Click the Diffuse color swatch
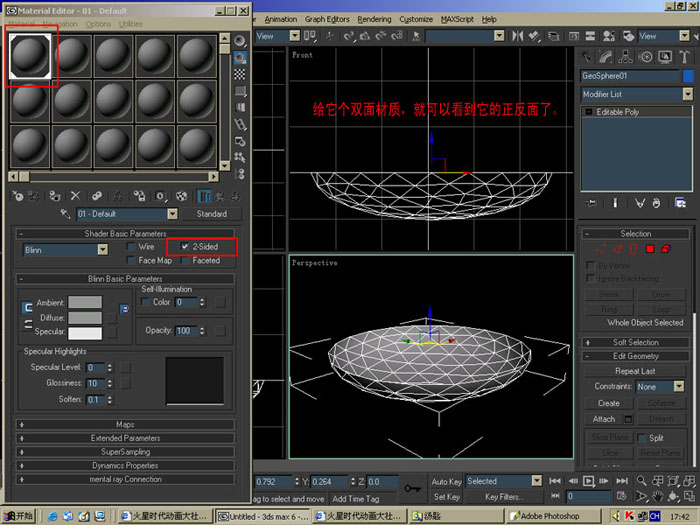This screenshot has height=525, width=700. click(x=85, y=317)
